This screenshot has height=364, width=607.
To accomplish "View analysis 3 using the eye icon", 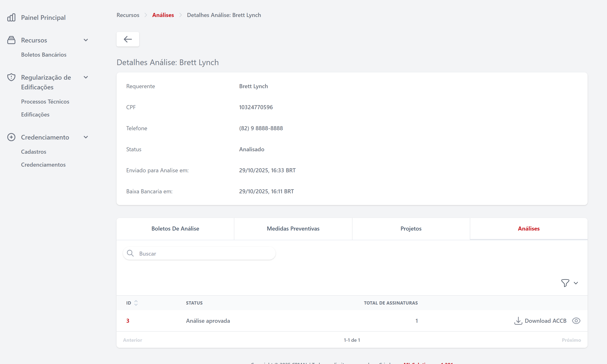I will coord(576,321).
